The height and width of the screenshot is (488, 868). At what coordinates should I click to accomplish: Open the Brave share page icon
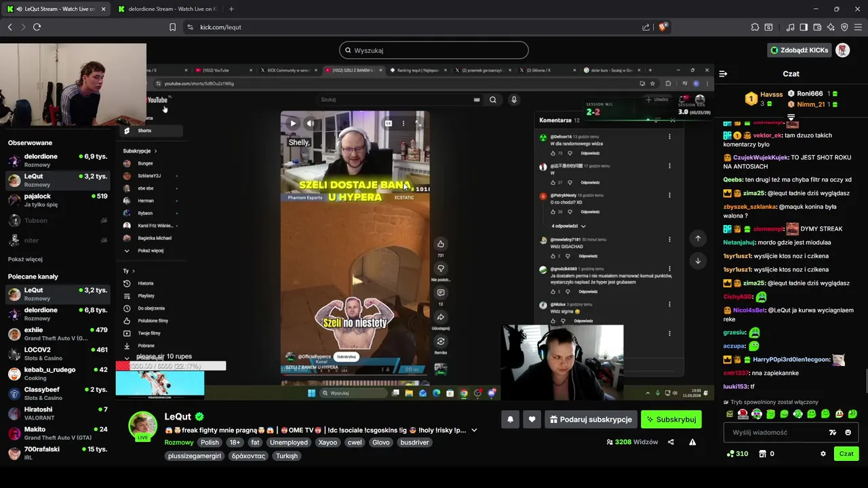coord(646,27)
